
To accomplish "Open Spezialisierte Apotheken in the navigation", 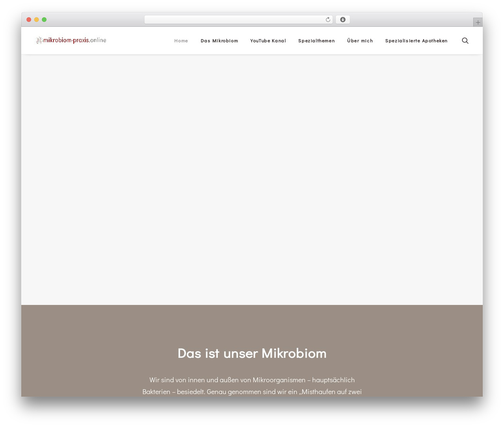I will click(x=416, y=41).
